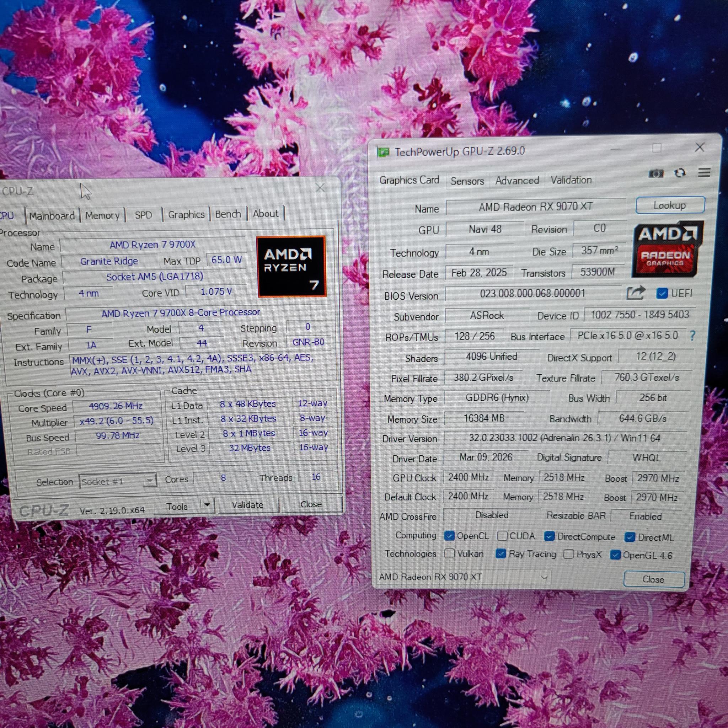Take a GPU-Z screenshot with camera icon

[656, 173]
